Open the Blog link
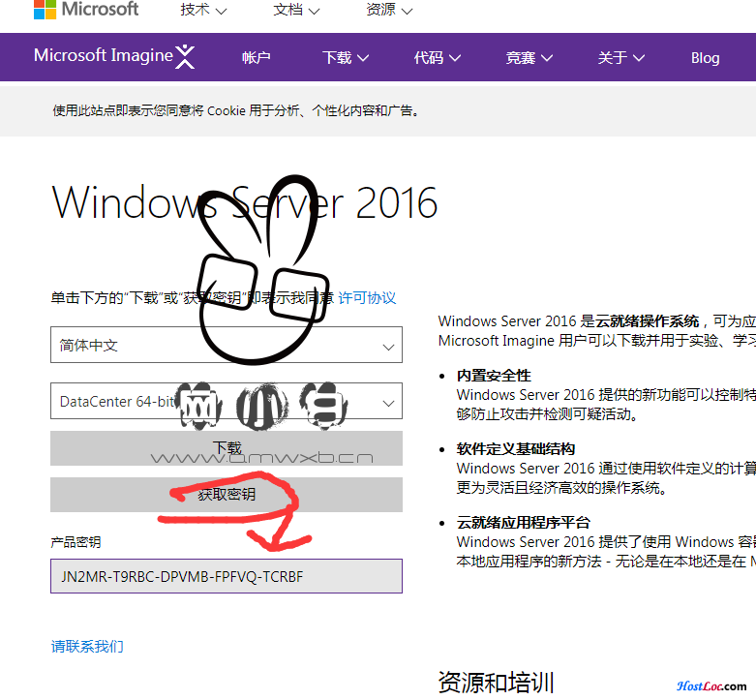The width and height of the screenshot is (756, 700). tap(705, 58)
